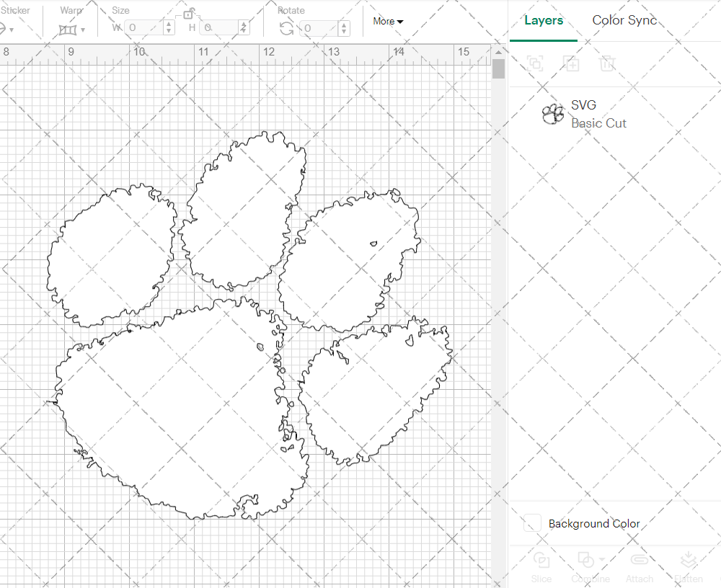The height and width of the screenshot is (588, 721).
Task: Select the Layers tab
Action: 544,20
